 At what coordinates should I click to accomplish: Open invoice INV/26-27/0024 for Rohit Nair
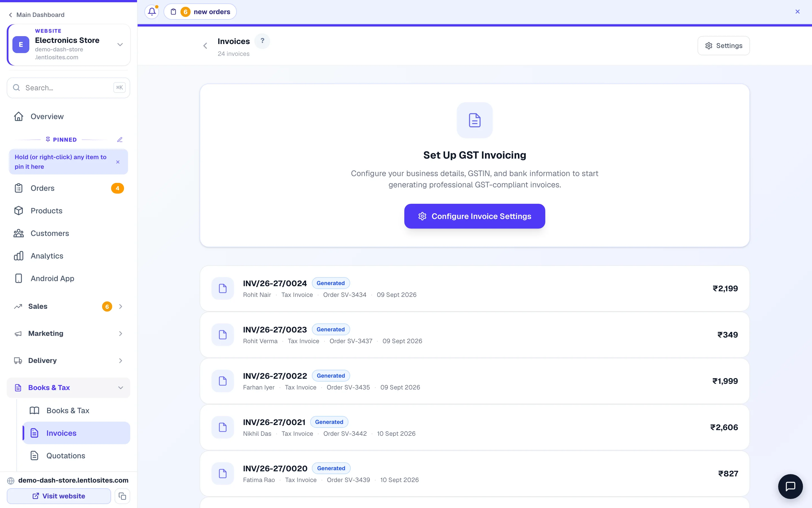(475, 288)
